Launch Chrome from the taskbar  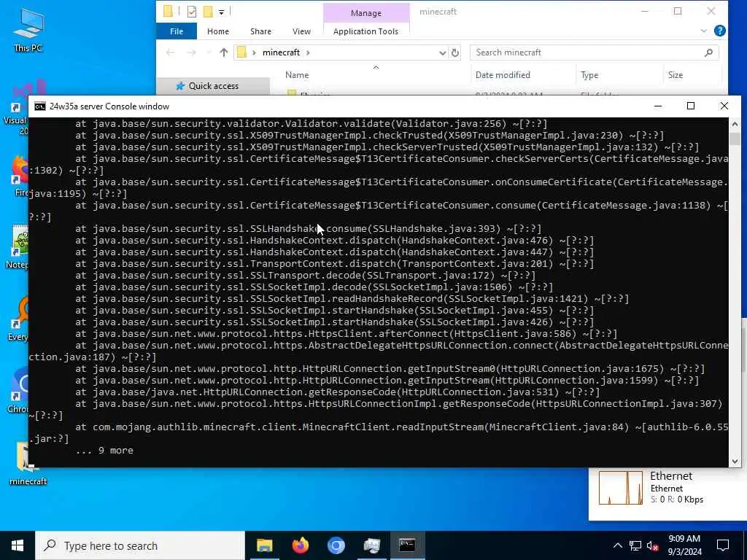click(x=336, y=545)
